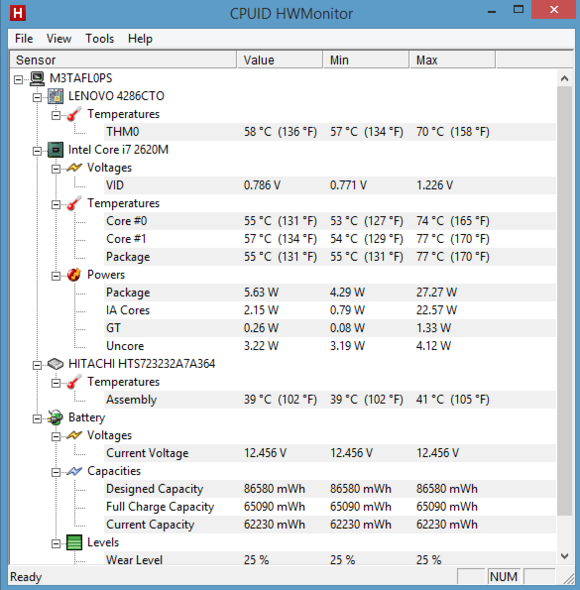
Task: Click the scrollbar down arrow
Action: [x=564, y=556]
